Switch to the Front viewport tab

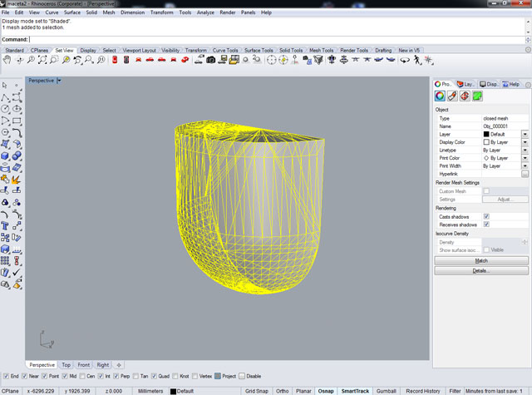[x=83, y=365]
